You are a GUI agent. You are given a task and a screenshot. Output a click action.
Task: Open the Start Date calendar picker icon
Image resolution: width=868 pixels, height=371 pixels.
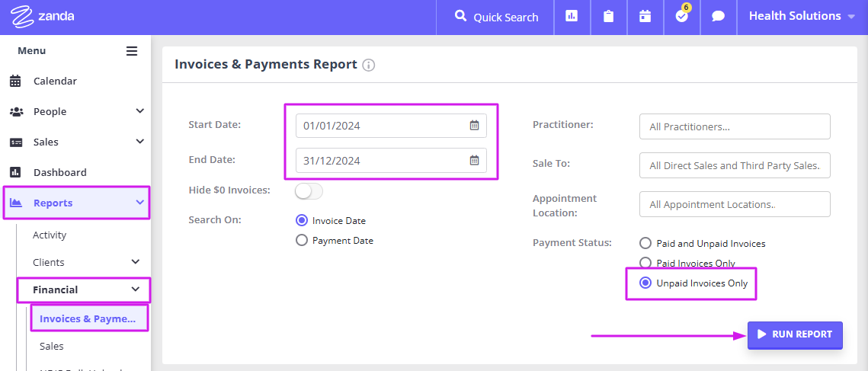coord(475,125)
